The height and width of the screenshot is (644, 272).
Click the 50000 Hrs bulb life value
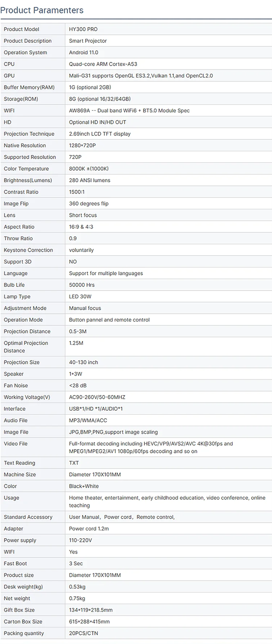[82, 285]
